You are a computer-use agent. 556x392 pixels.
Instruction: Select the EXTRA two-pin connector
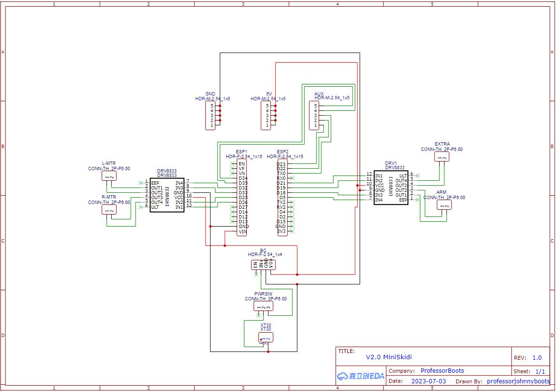[x=441, y=157]
